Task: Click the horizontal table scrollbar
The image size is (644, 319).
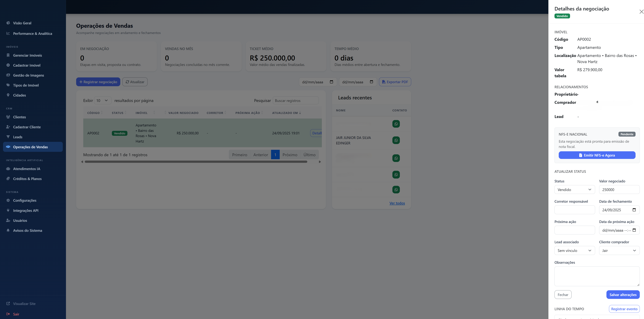Action: point(196,162)
